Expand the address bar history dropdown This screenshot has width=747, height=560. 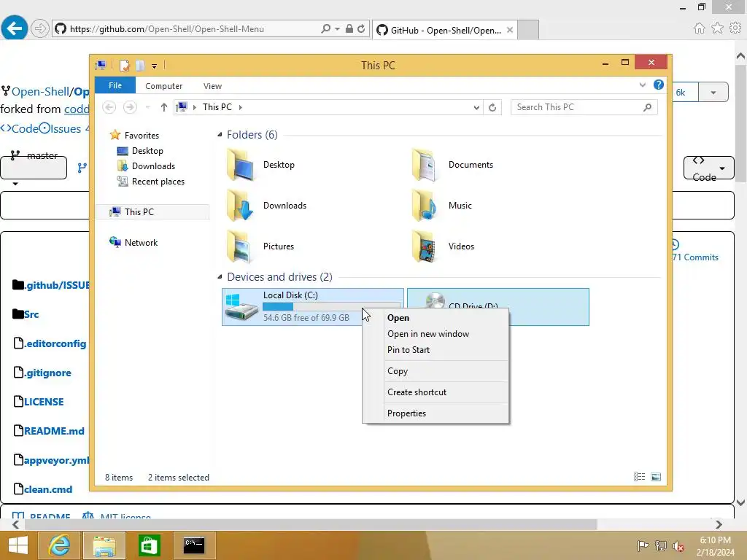[x=476, y=108]
